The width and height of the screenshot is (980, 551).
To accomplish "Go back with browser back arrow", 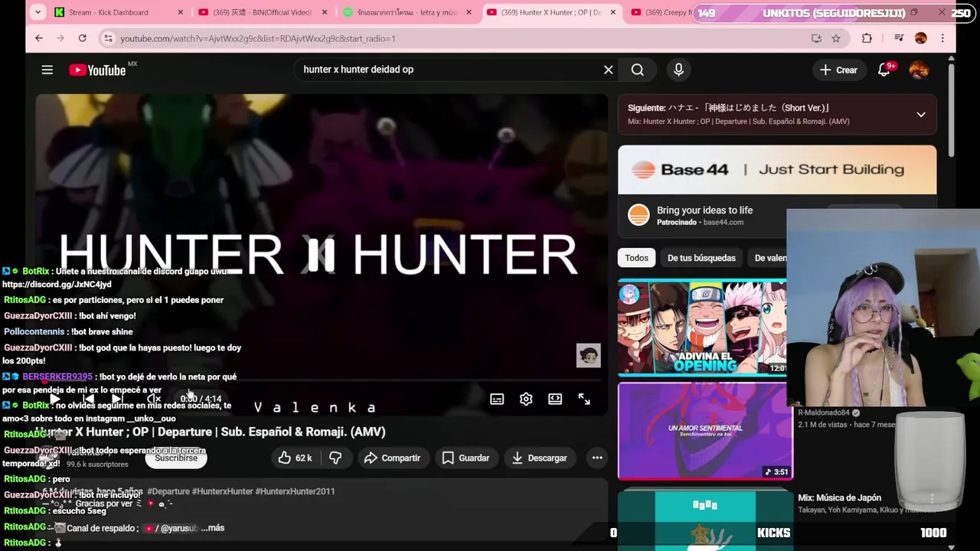I will [x=38, y=38].
